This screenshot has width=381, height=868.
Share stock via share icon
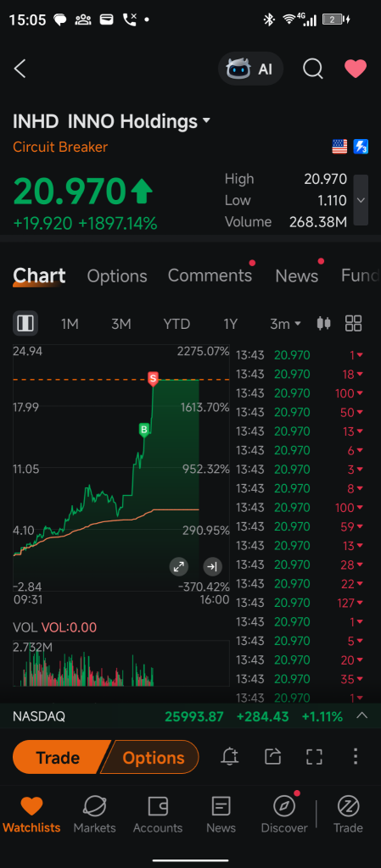(x=272, y=756)
